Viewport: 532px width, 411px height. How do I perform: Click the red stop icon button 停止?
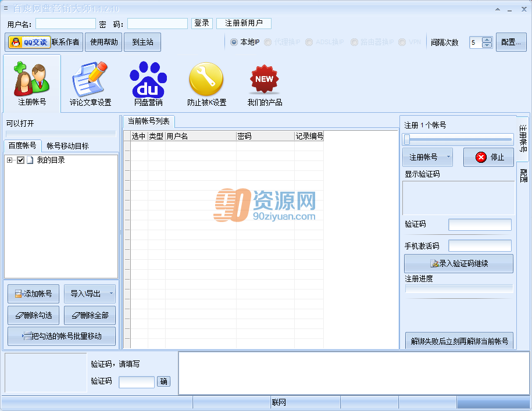point(488,157)
